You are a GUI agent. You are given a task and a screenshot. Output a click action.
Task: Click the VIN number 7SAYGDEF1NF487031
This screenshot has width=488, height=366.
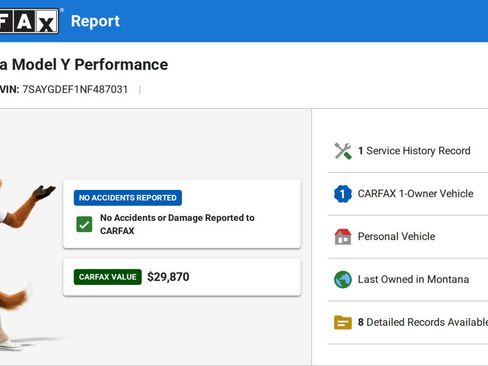pos(75,89)
